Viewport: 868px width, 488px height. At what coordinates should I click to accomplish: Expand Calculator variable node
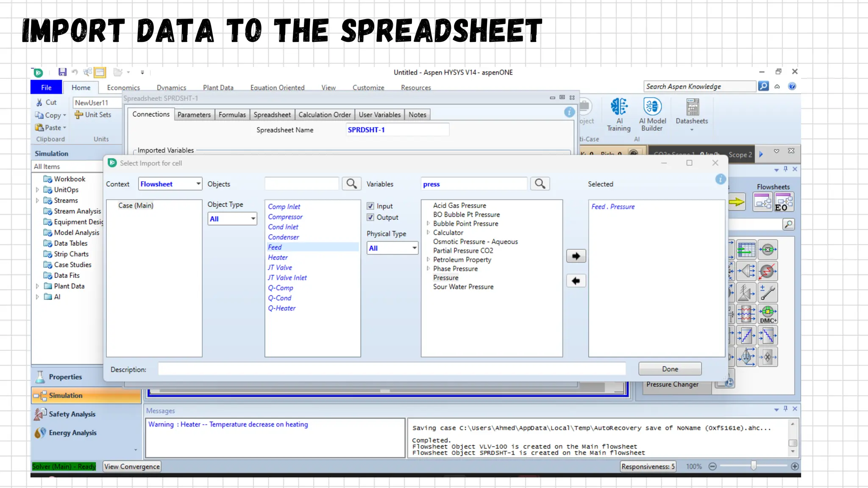coord(428,232)
